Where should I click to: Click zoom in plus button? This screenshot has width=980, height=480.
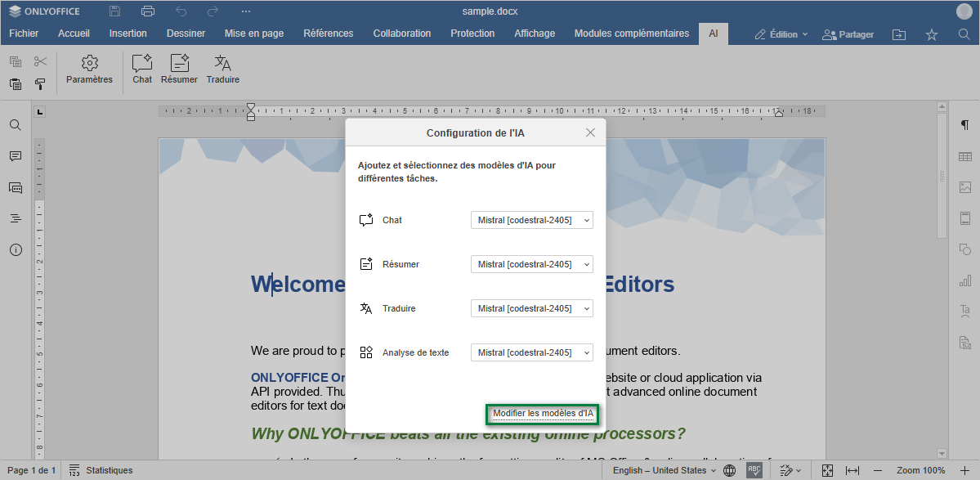tap(962, 470)
